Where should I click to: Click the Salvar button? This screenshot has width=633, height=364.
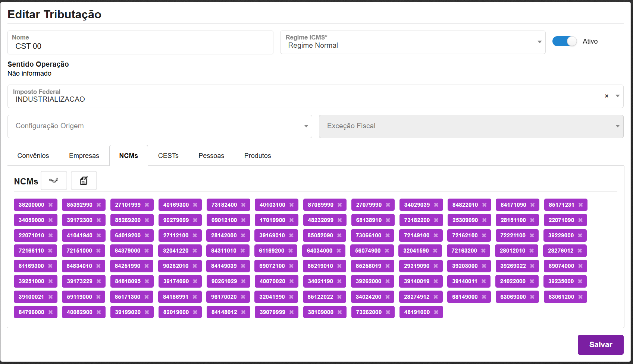pyautogui.click(x=600, y=345)
